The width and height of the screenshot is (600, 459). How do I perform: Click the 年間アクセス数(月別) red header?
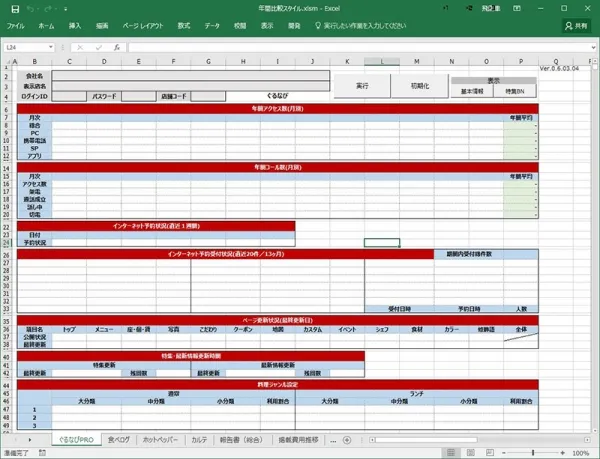tap(277, 109)
